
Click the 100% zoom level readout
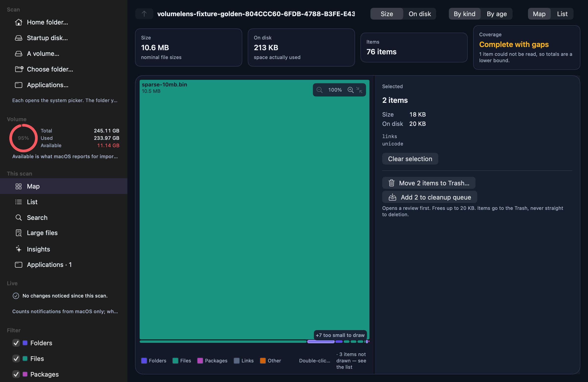[x=335, y=90]
